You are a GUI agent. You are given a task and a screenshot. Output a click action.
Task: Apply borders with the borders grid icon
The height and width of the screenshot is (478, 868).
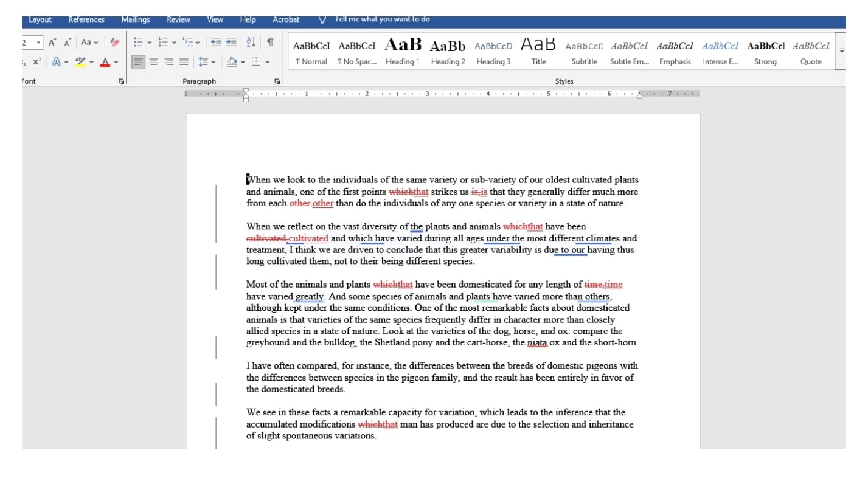[x=256, y=61]
